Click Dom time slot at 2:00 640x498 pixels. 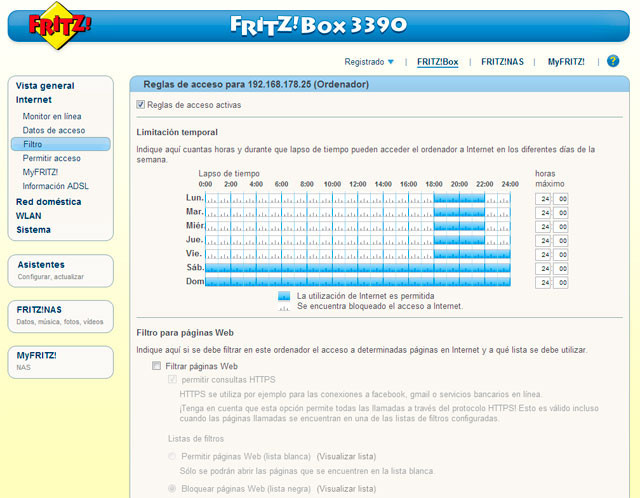pos(237,282)
